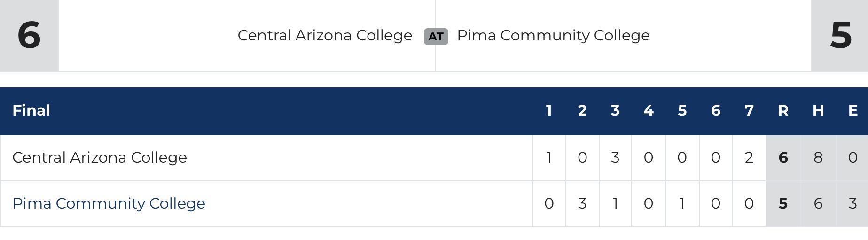Click Central Arizona's seventh inning score cell

pos(749,157)
